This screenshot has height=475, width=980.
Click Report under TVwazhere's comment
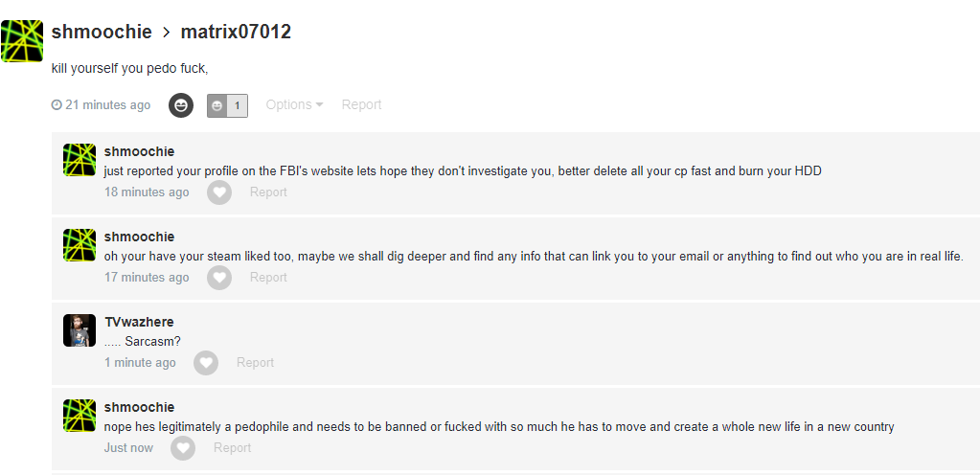(255, 363)
